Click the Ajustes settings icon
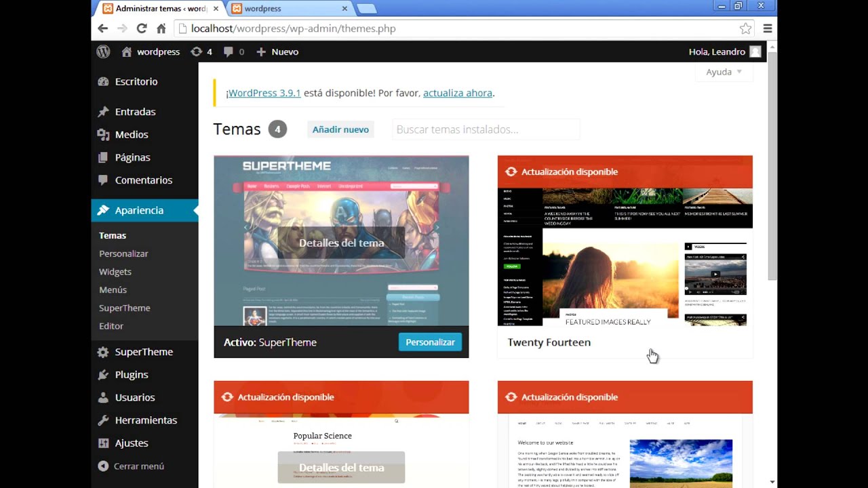Image resolution: width=868 pixels, height=488 pixels. [103, 443]
